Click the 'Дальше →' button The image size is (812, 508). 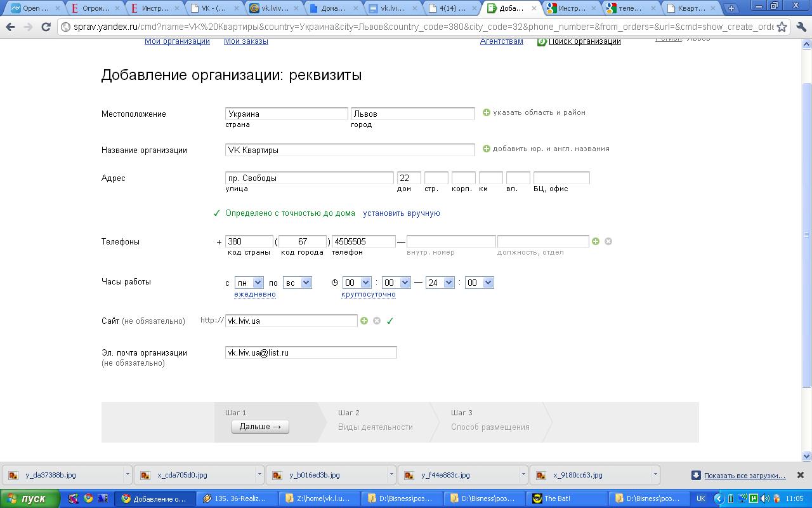point(260,427)
